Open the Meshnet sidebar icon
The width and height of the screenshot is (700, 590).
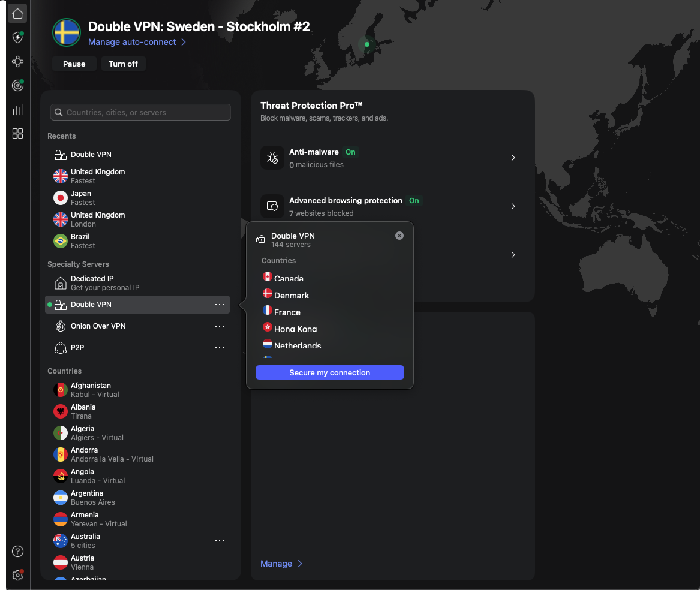pos(17,62)
